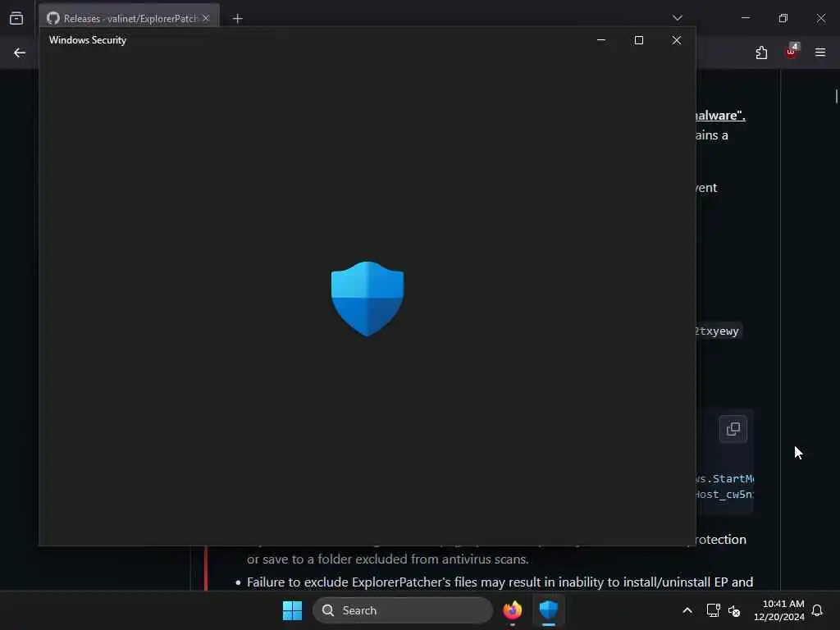
Task: Open the Firefox hamburger menu
Action: (820, 52)
